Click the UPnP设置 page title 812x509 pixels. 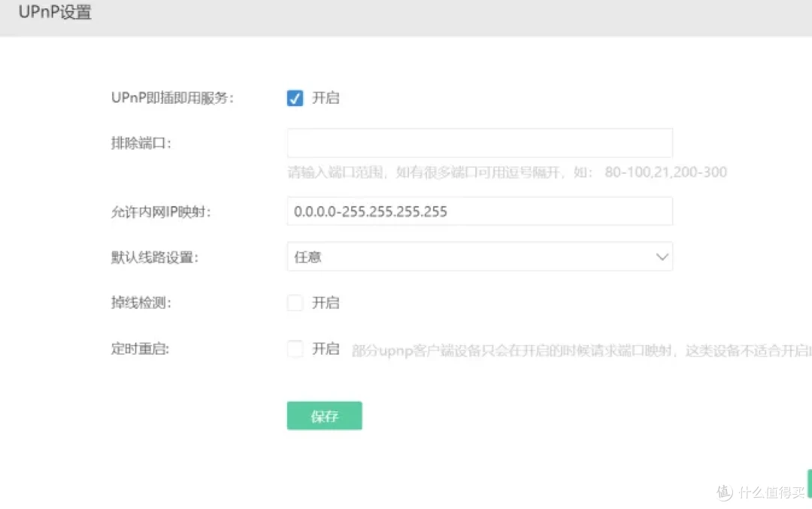point(55,13)
